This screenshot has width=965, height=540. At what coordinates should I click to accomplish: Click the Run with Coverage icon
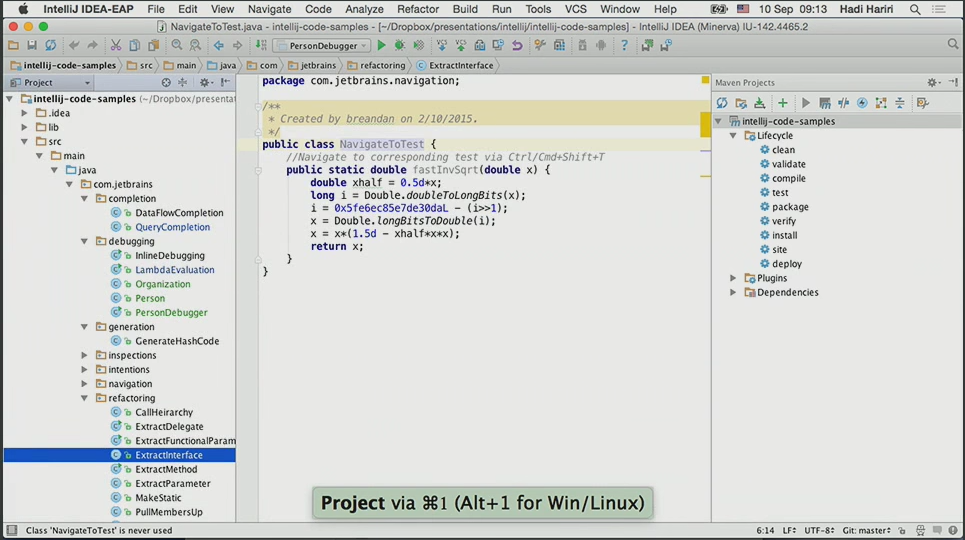[418, 46]
